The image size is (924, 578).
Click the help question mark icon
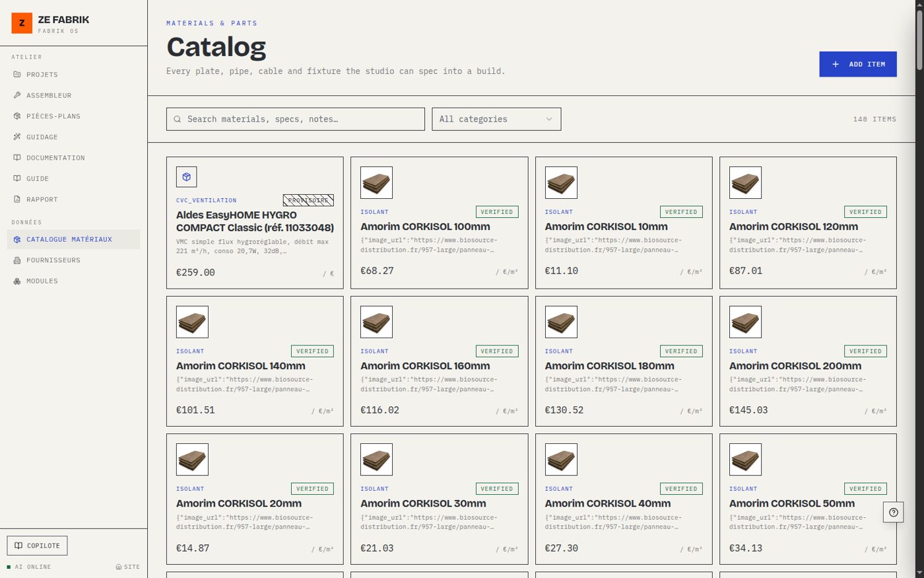click(x=894, y=512)
